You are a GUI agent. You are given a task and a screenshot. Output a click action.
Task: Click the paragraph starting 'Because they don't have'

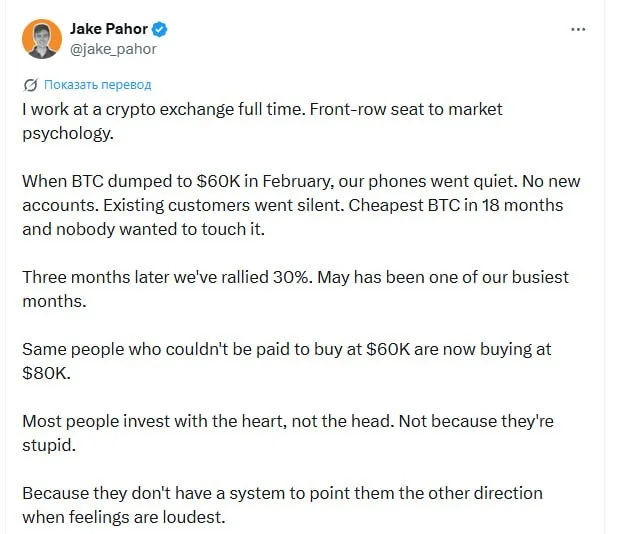click(x=282, y=505)
